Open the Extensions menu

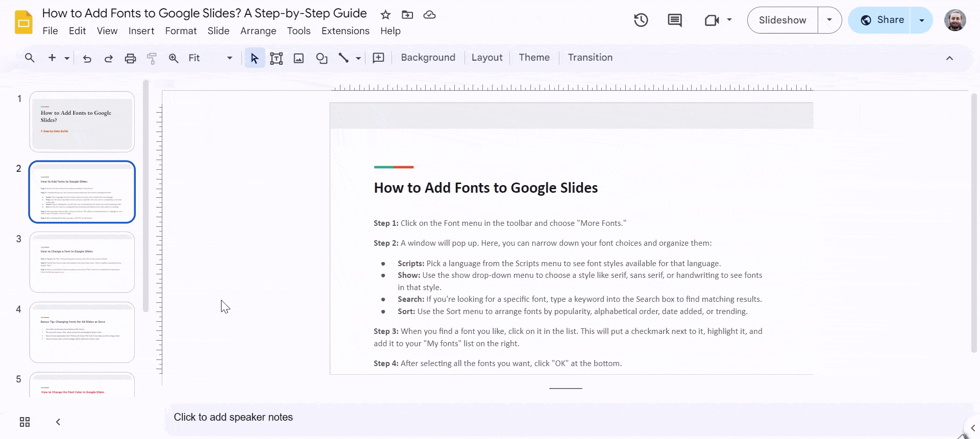coord(345,31)
